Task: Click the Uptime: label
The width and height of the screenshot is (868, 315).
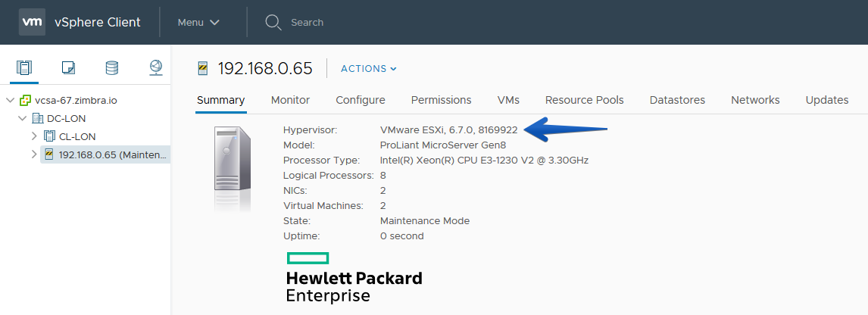Action: tap(301, 235)
